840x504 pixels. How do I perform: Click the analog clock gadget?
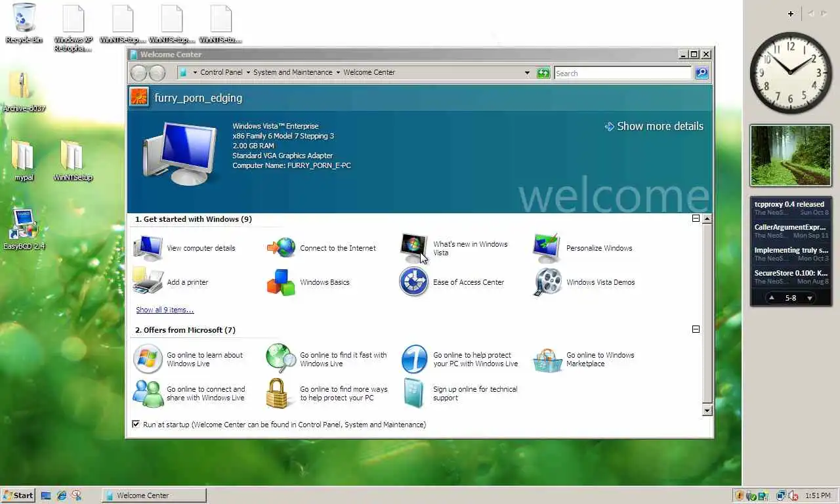coord(791,72)
